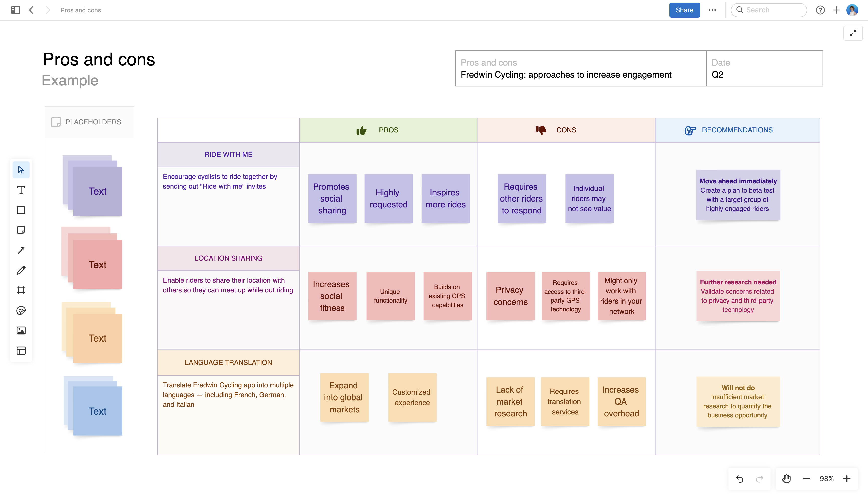
Task: Click the blue Text placeholder sticky
Action: [97, 411]
